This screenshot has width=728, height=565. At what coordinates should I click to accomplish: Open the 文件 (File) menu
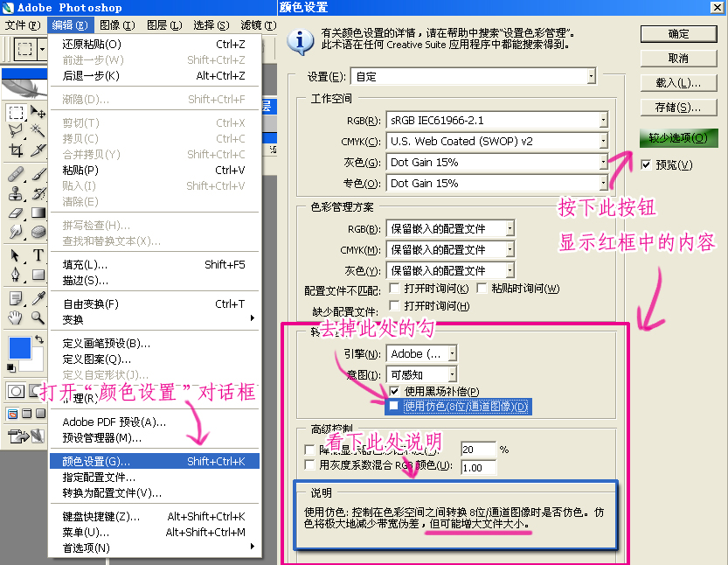tap(23, 24)
